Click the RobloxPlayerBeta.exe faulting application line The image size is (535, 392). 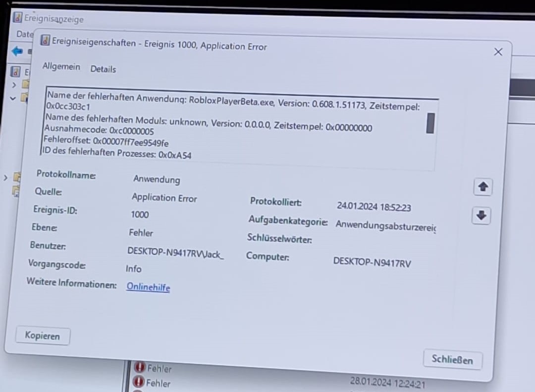coord(233,102)
